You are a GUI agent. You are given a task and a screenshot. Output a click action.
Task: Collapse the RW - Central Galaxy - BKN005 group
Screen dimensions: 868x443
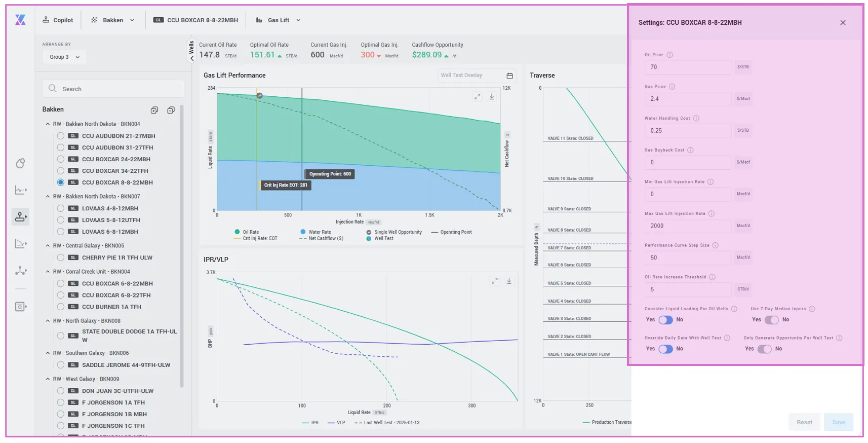[x=48, y=246]
